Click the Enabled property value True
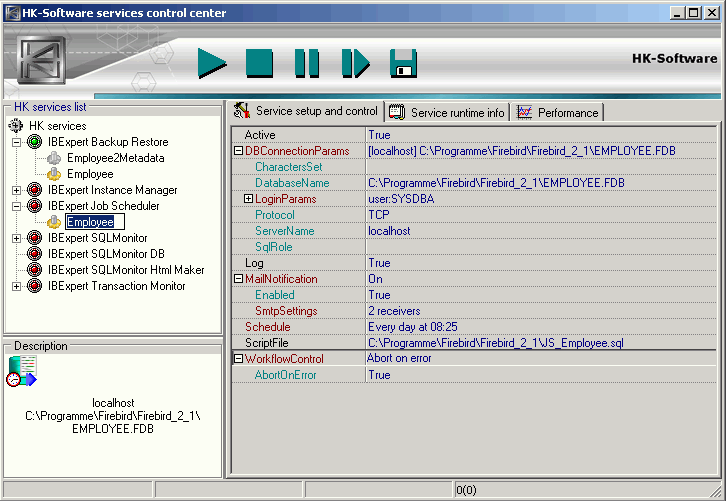The height and width of the screenshot is (501, 726). (379, 294)
